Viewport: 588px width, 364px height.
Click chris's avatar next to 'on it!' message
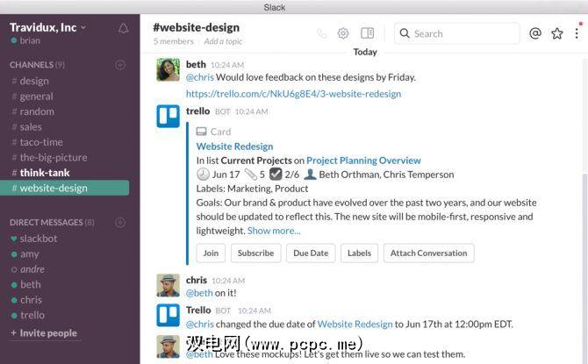coord(168,285)
